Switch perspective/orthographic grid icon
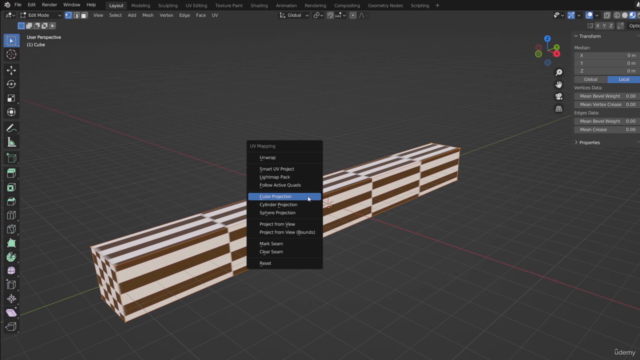 (559, 109)
